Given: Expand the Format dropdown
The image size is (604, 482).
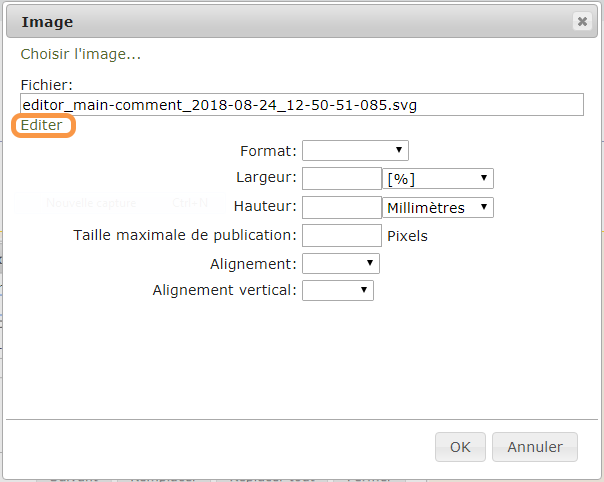Looking at the screenshot, I should pos(355,150).
